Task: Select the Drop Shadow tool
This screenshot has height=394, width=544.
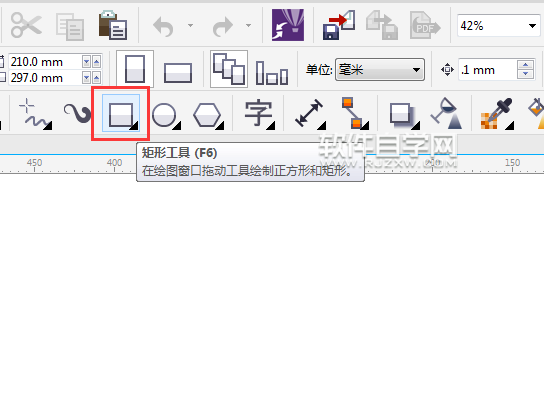Action: click(x=403, y=115)
